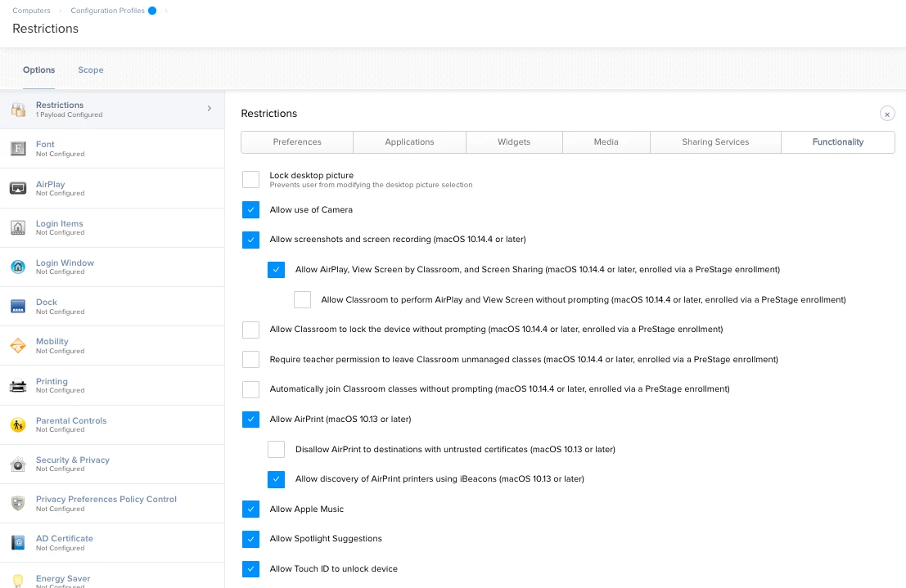This screenshot has height=588, width=906.
Task: Uncheck Allow Apple Music
Action: 250,509
